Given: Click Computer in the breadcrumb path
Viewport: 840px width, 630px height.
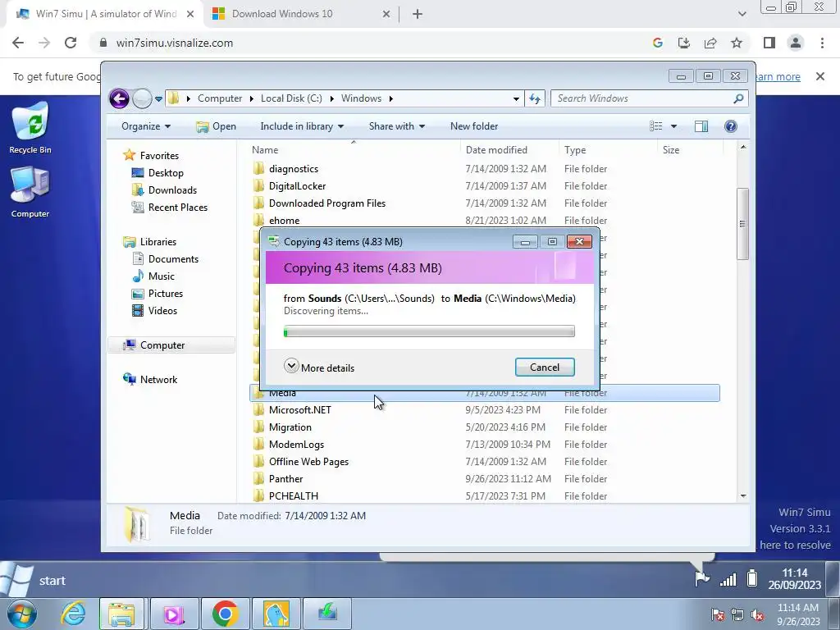Looking at the screenshot, I should click(x=220, y=98).
